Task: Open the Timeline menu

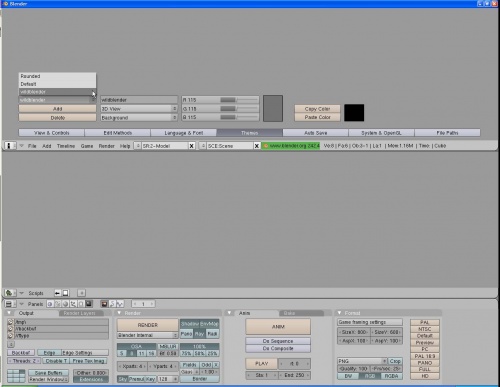Action: [66, 146]
